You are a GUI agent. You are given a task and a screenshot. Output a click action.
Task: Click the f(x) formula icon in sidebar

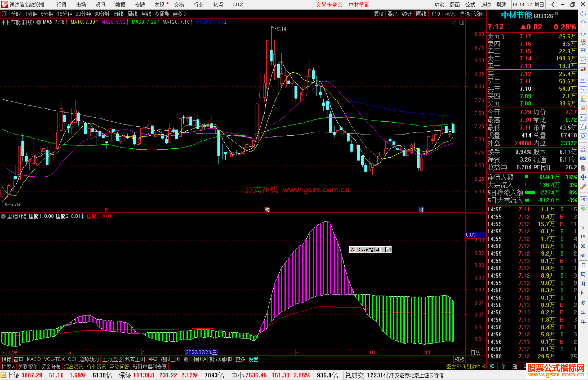pos(583,127)
